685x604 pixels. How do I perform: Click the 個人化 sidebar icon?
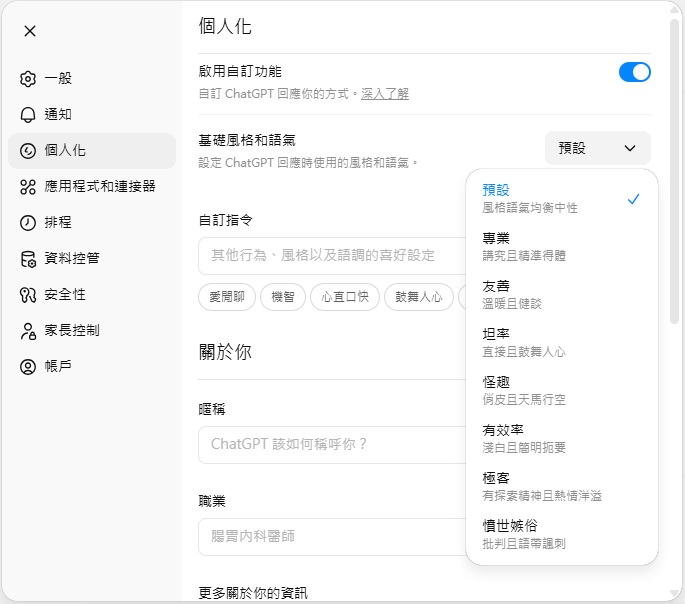(28, 150)
